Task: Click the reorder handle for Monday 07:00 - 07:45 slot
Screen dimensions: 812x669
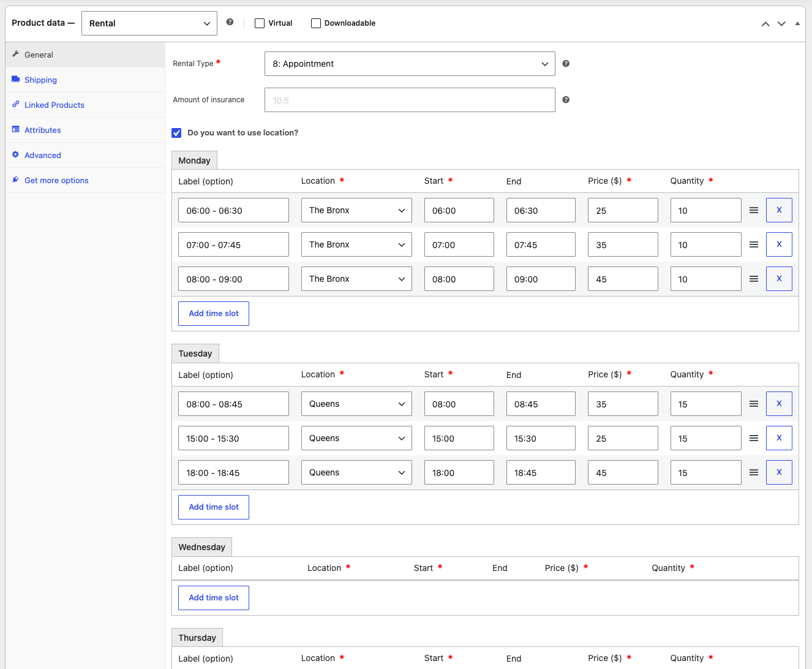Action: (754, 244)
